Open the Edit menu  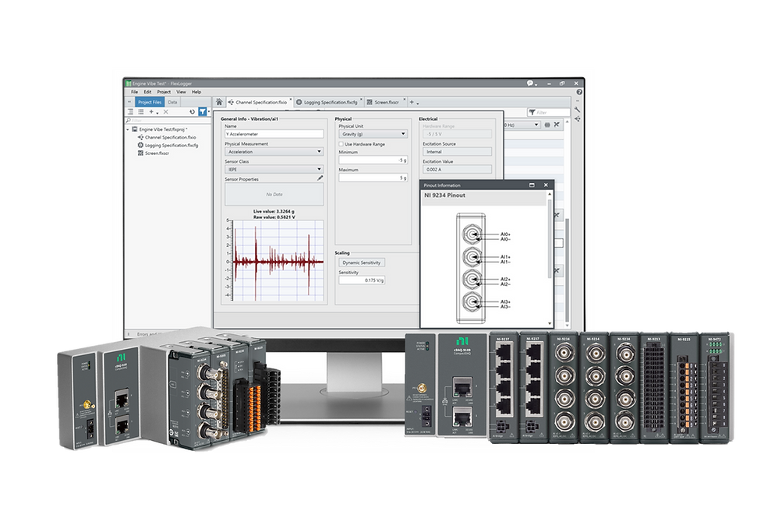pos(147,91)
